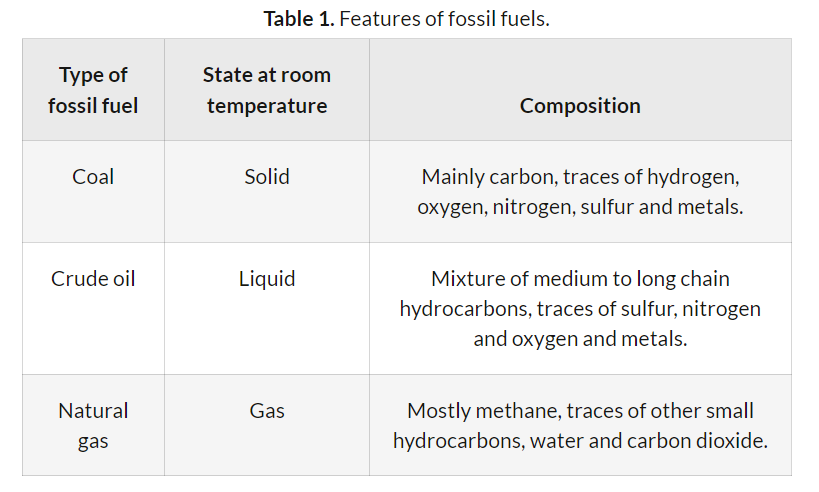
Task: Click 'oxygen, nitrogen, sulfur and metals.' in Coal row
Action: (580, 207)
